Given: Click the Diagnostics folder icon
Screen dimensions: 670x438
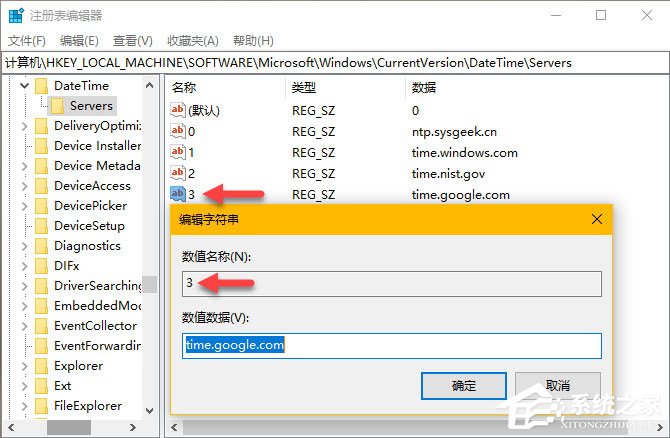Looking at the screenshot, I should (41, 246).
